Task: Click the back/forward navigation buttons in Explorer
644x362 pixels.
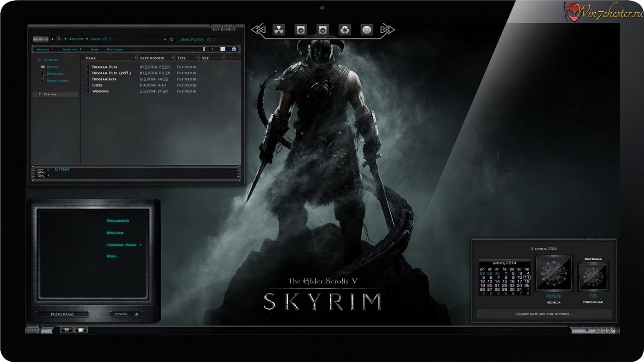Action: click(41, 39)
